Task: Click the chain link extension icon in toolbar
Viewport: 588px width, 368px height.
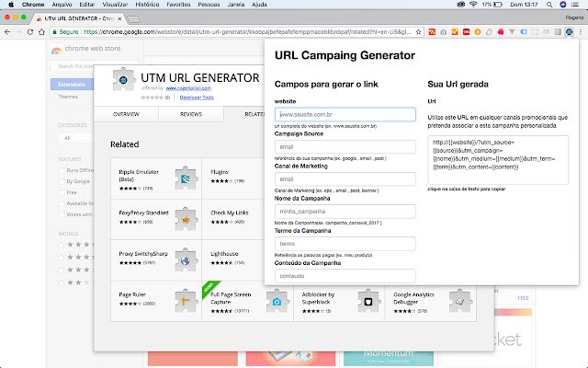Action: (489, 32)
